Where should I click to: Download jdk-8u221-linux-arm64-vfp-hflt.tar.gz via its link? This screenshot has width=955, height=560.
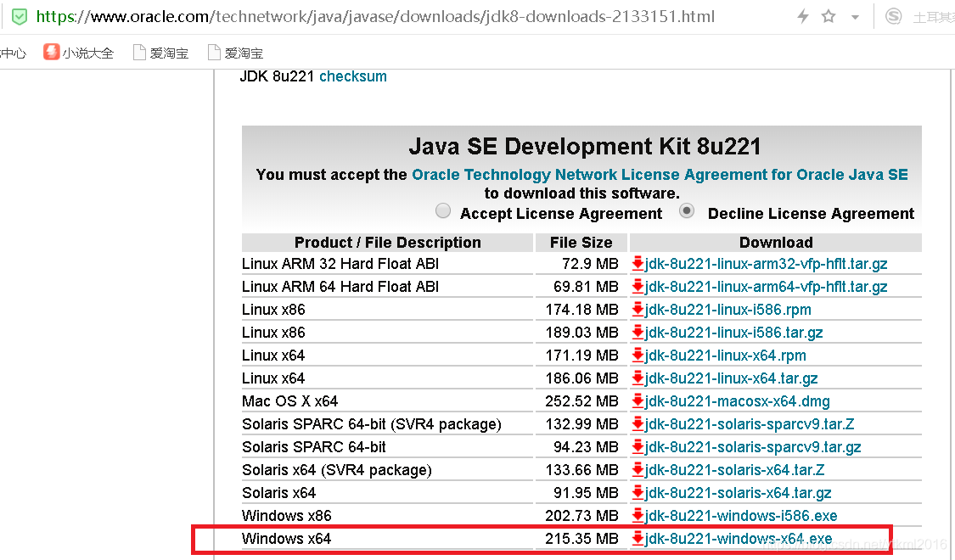[767, 287]
